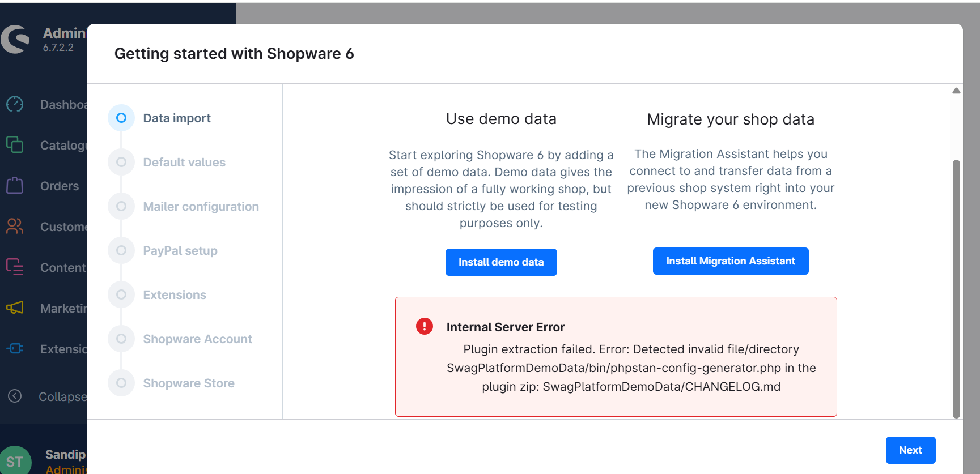Click the Orders bag icon

point(15,186)
